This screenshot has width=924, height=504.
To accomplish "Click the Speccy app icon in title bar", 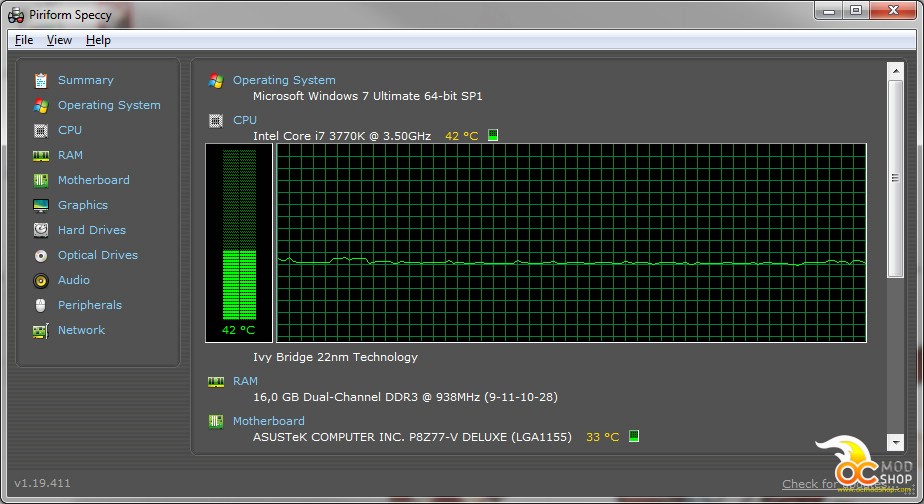I will click(x=16, y=15).
